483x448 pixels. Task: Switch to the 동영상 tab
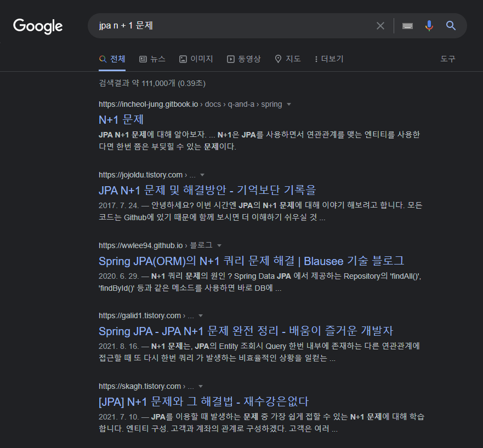coord(243,59)
